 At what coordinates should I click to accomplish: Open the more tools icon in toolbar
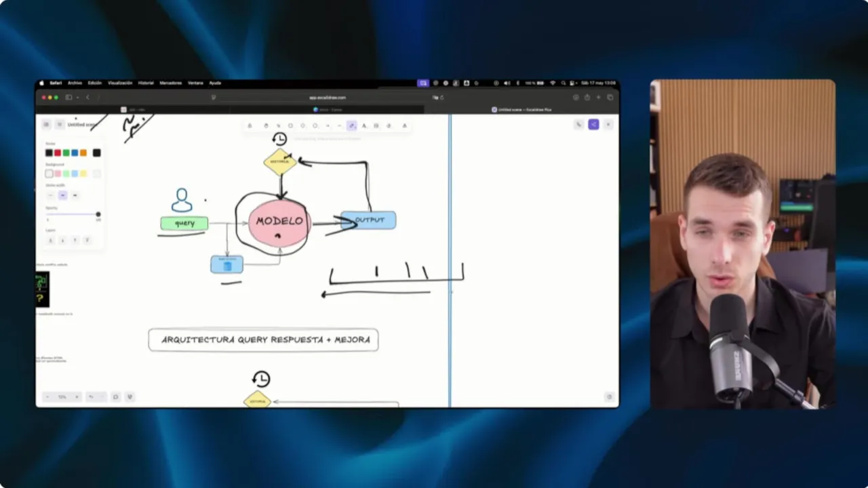(405, 125)
